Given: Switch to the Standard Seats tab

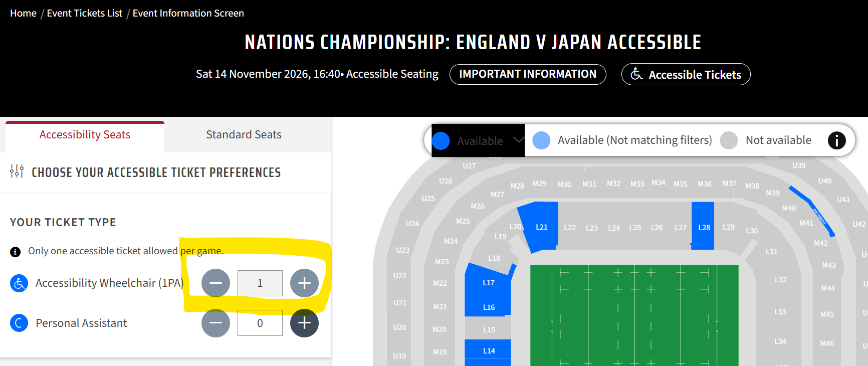Looking at the screenshot, I should point(244,135).
